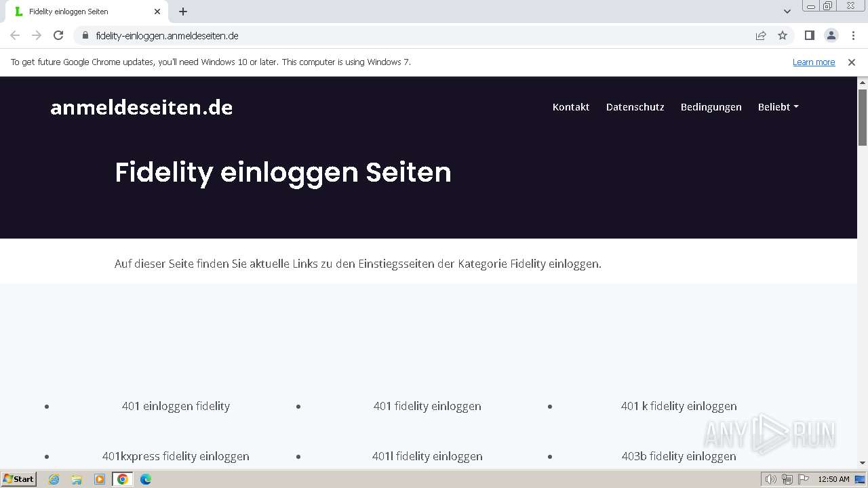868x488 pixels.
Task: Open the 403b fidelity einloggen link
Action: point(679,456)
